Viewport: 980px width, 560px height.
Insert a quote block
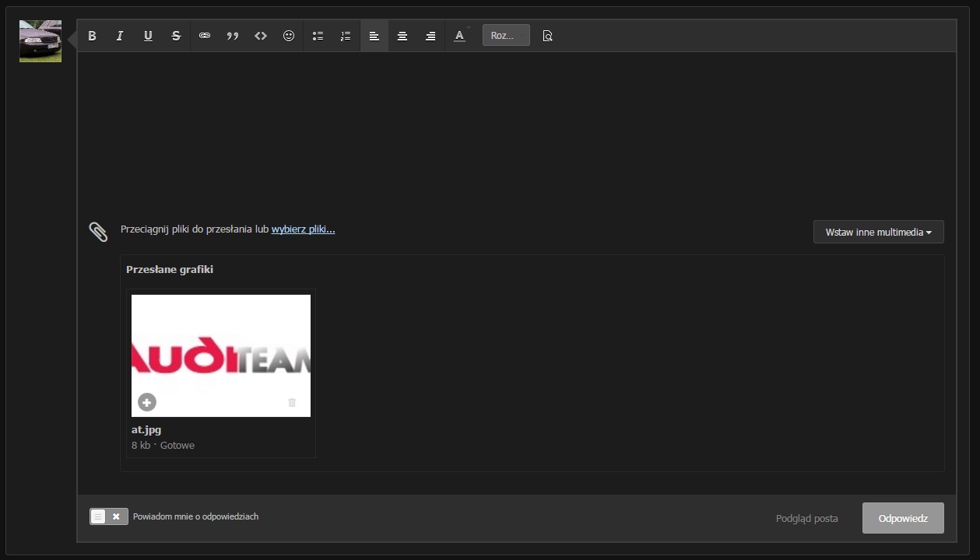(x=233, y=36)
